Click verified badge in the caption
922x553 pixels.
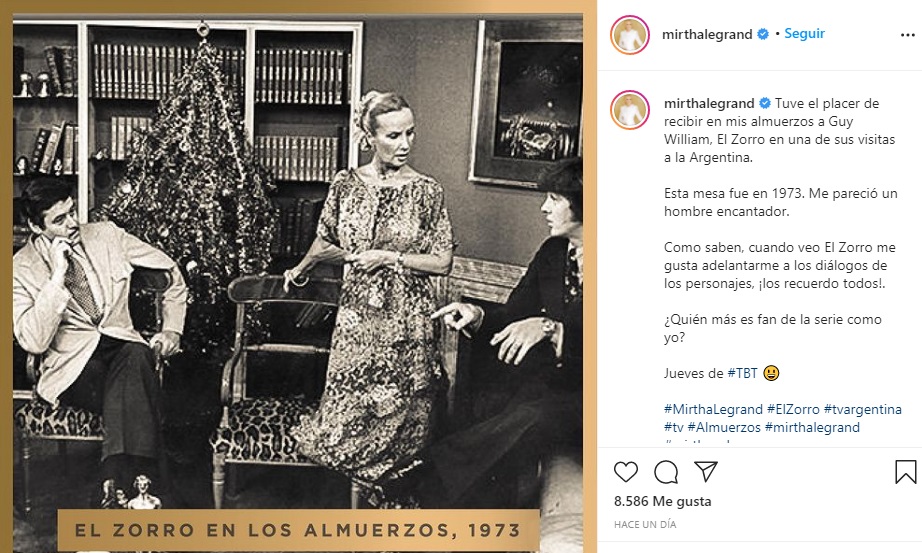click(x=765, y=104)
